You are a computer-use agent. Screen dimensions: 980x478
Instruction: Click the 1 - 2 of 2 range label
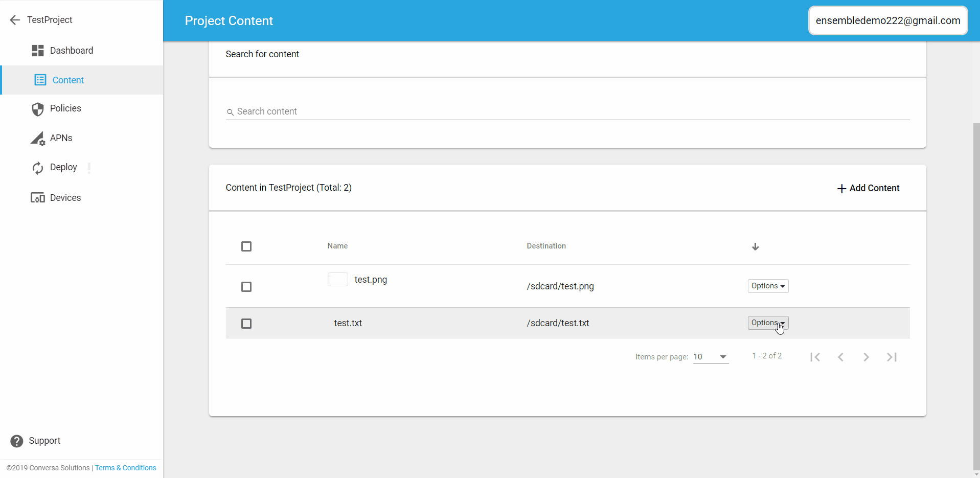(767, 356)
